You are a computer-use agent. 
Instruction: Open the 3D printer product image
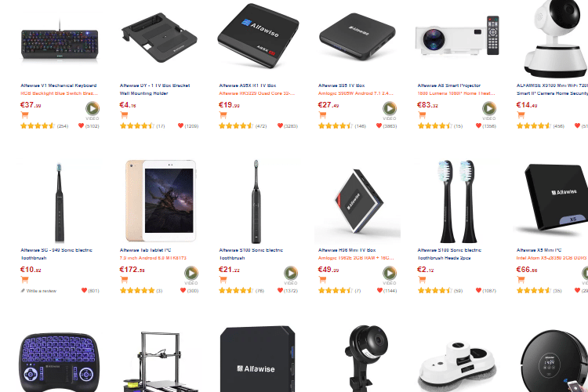[162, 361]
